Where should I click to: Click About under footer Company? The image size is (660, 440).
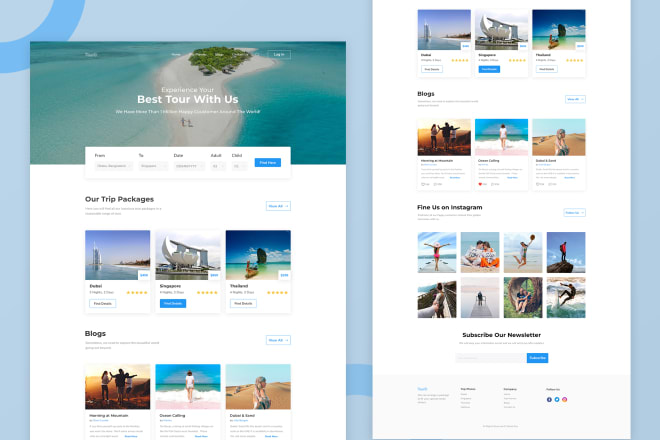pos(507,394)
